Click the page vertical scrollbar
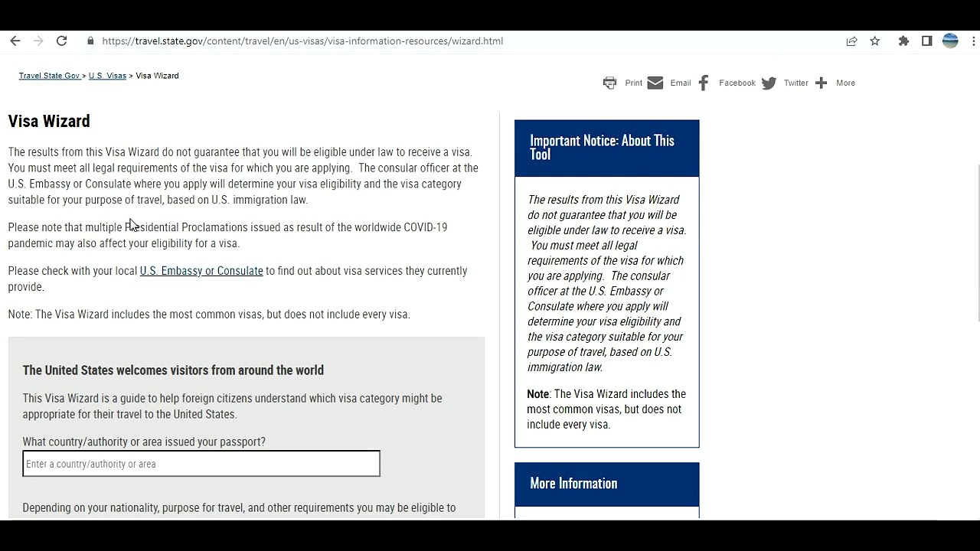Image resolution: width=980 pixels, height=551 pixels. [x=978, y=243]
